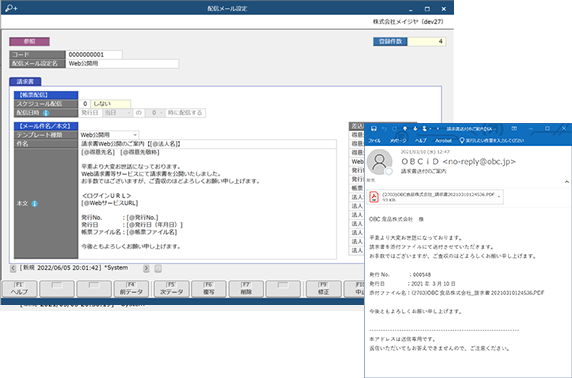Click inside the 本文 body text area
Image resolution: width=572 pixels, height=378 pixels.
207,203
